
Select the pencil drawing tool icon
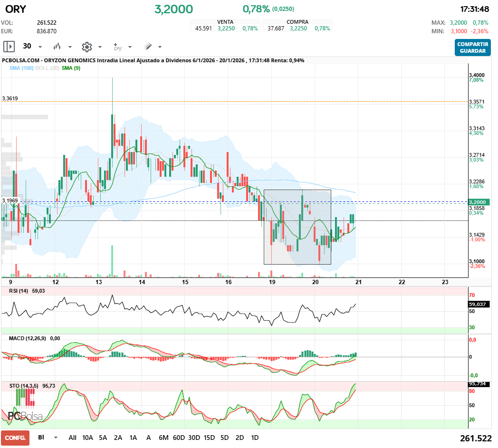(148, 47)
